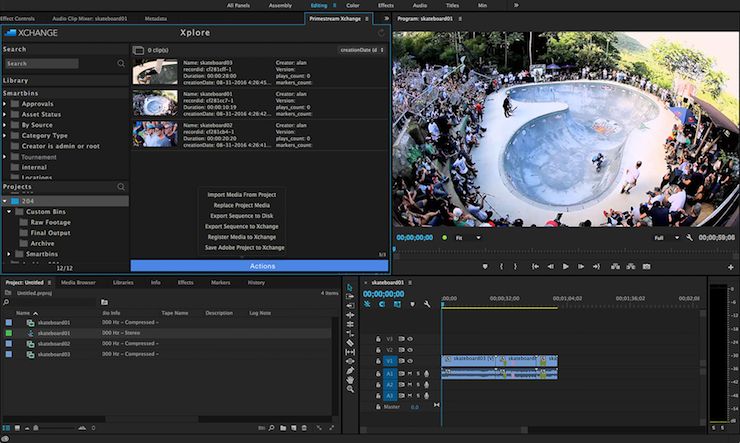Solo audio track A2

pyautogui.click(x=418, y=384)
